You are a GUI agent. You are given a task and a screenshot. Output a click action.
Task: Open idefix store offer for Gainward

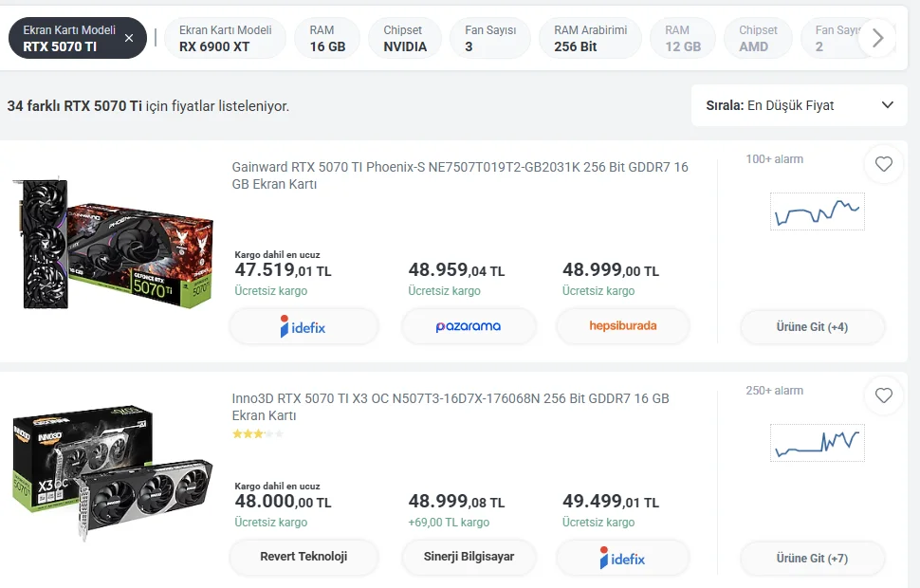304,326
